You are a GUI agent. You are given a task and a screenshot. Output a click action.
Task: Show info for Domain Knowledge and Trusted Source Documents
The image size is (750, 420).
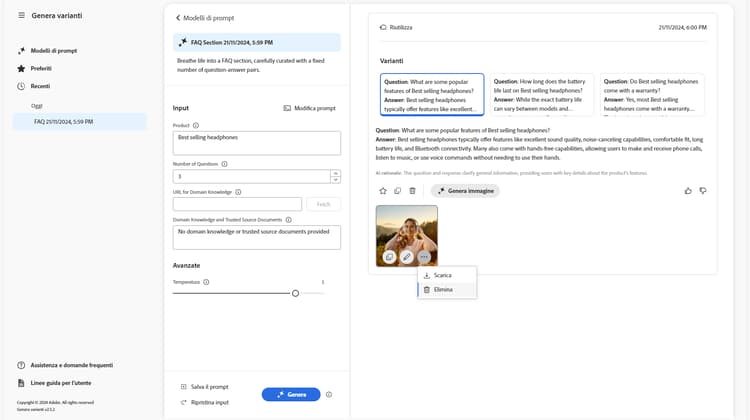pyautogui.click(x=288, y=220)
